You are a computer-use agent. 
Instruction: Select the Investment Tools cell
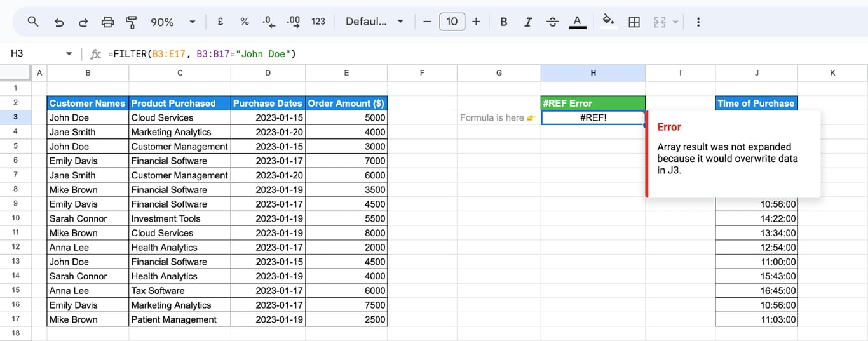tap(180, 218)
